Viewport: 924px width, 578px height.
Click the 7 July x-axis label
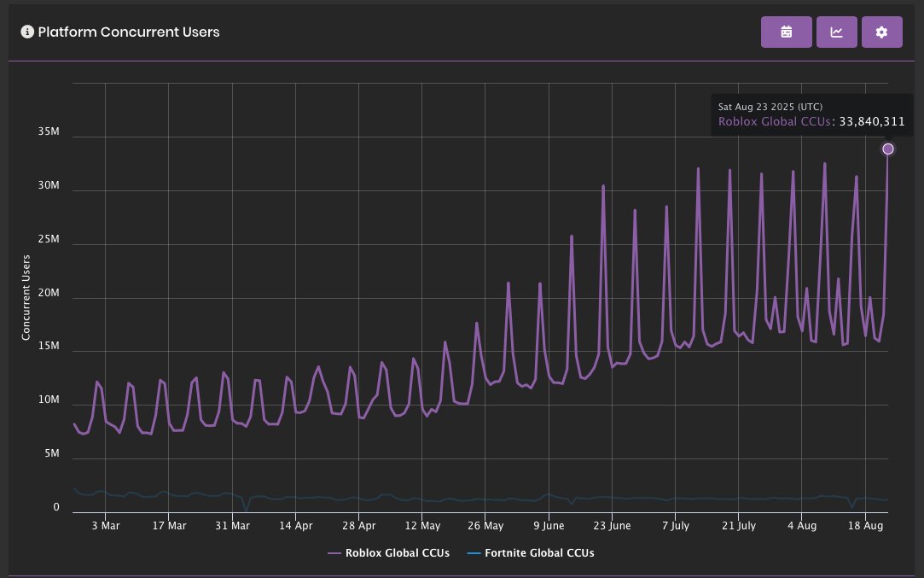click(676, 526)
